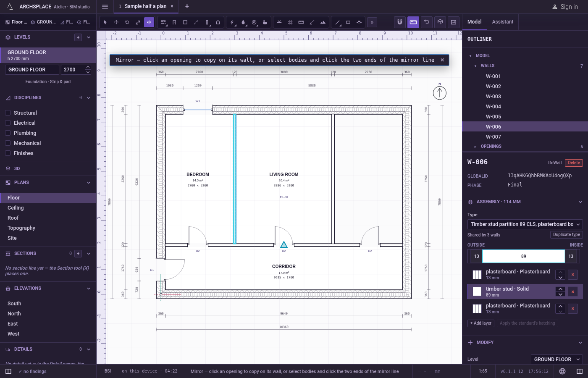Add a section with the plus button
Image resolution: width=588 pixels, height=378 pixels.
click(78, 254)
